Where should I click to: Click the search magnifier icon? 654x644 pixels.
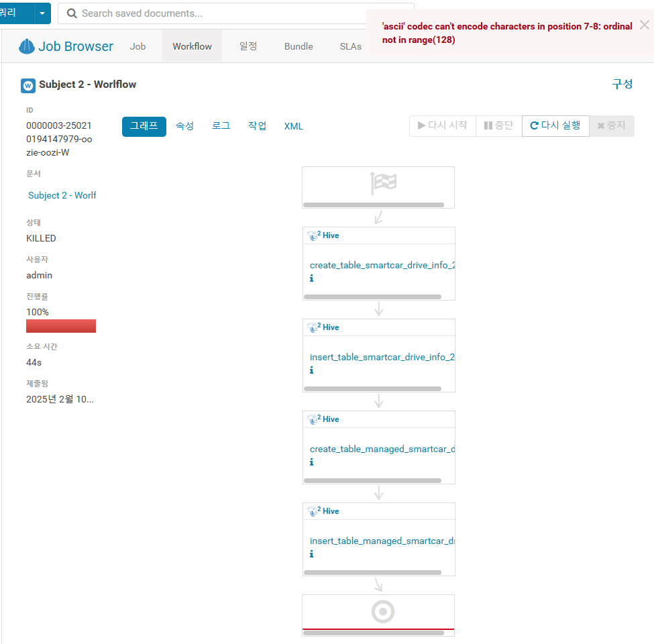coord(72,13)
